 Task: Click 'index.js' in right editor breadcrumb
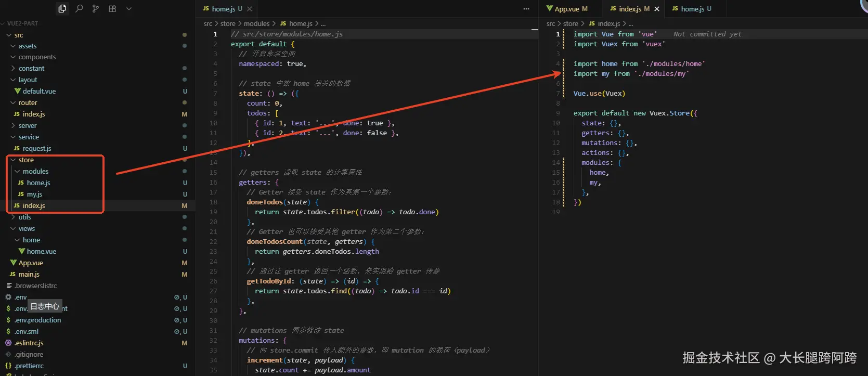point(608,23)
